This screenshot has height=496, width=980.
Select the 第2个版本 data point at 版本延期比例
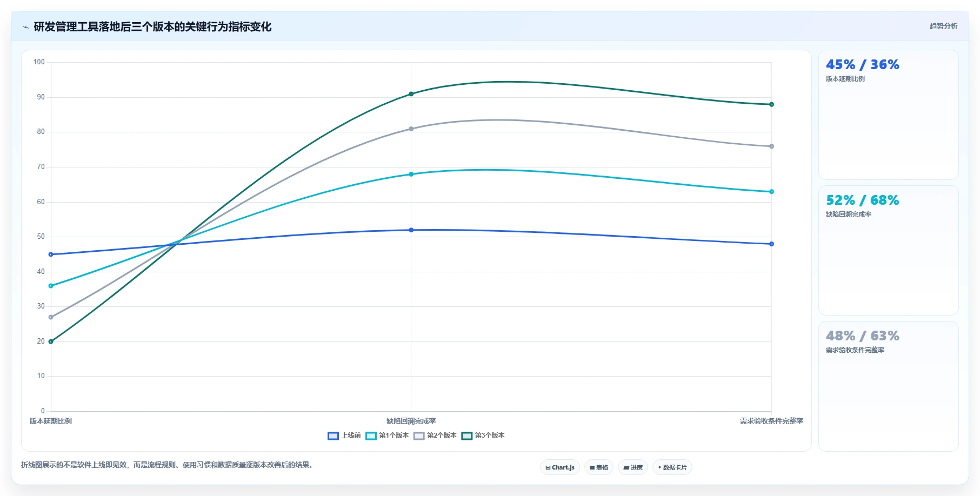[51, 317]
